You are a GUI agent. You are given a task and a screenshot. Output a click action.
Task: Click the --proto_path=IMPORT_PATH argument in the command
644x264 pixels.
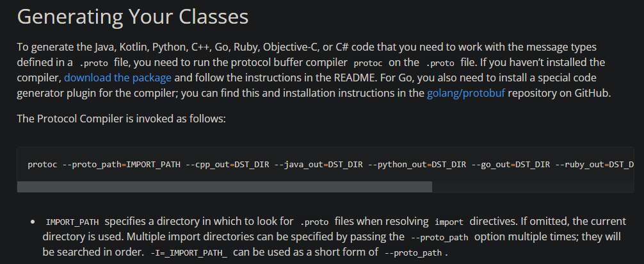click(x=121, y=165)
